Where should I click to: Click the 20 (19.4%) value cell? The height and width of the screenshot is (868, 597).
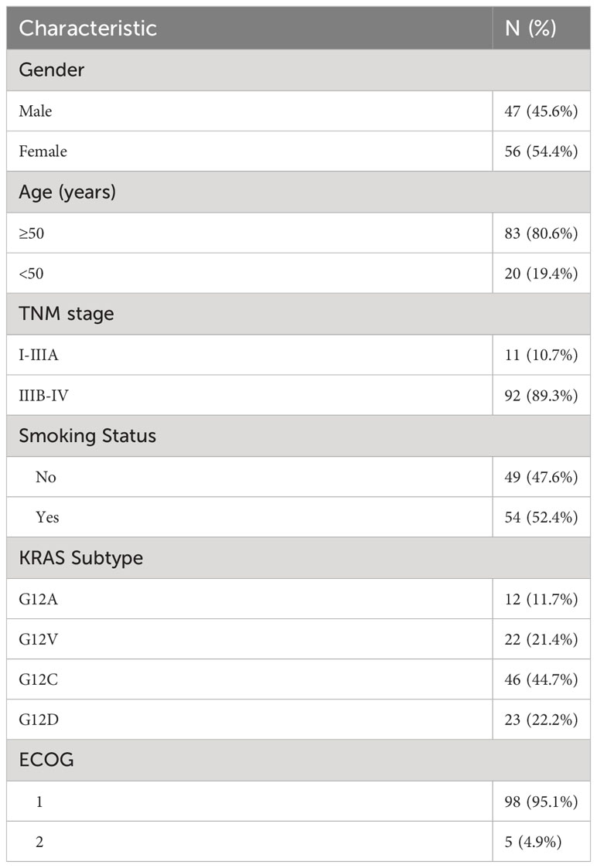pyautogui.click(x=541, y=274)
